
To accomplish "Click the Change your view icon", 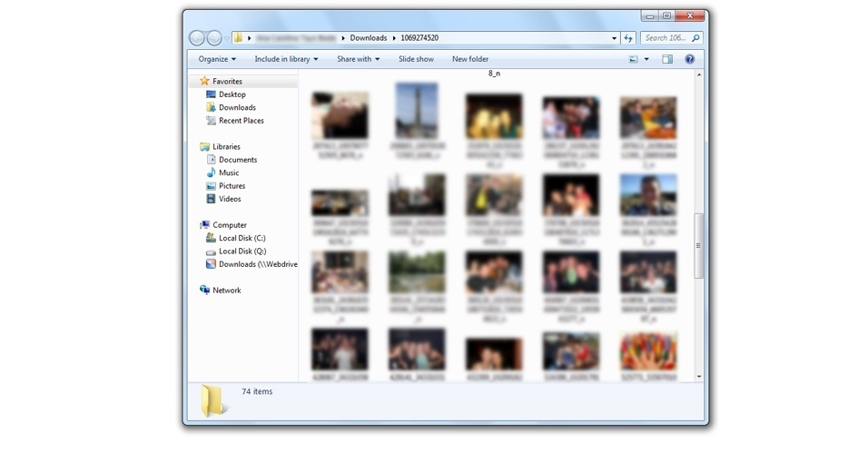I will coord(633,59).
